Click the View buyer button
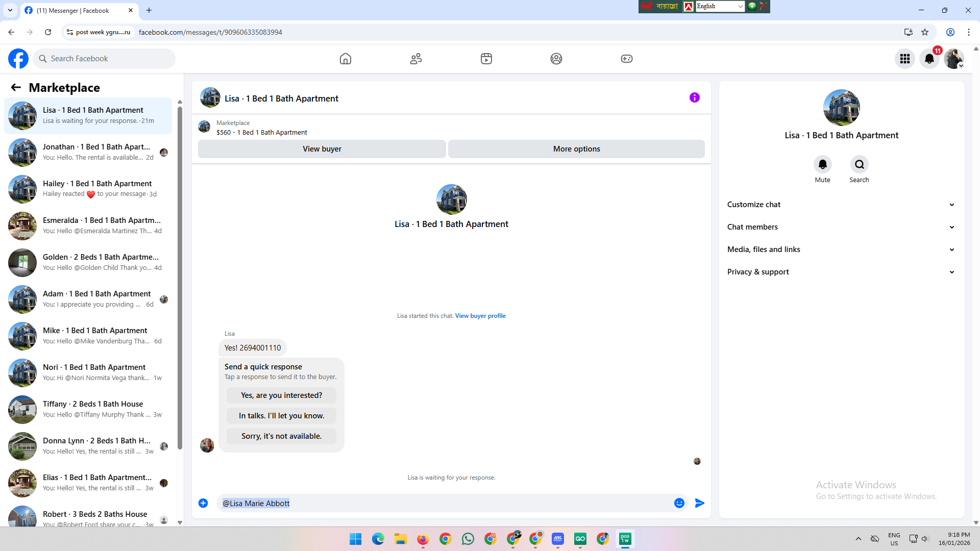 click(322, 149)
